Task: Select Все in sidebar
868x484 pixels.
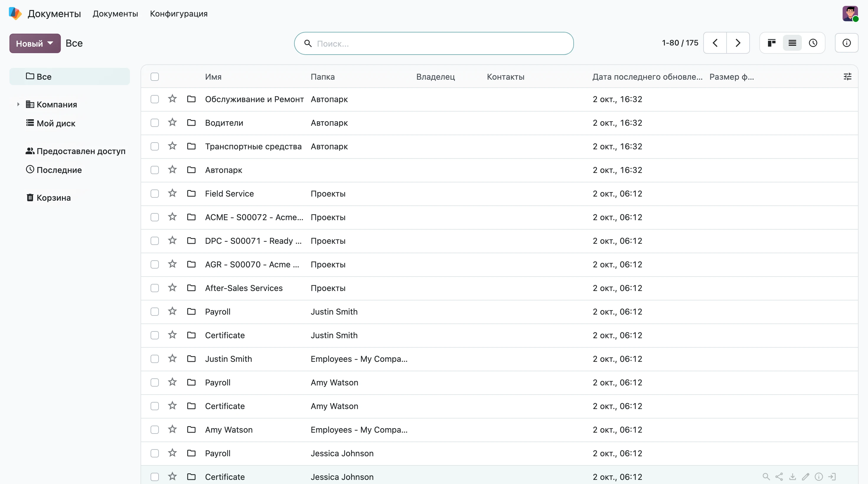Action: [69, 76]
